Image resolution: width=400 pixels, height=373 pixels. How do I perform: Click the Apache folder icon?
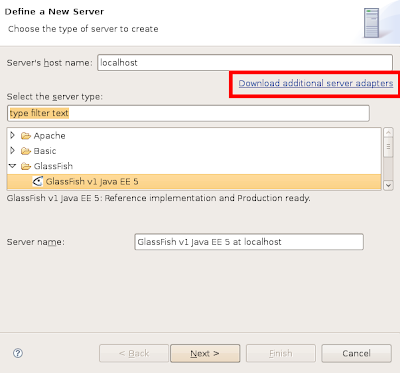coord(26,136)
